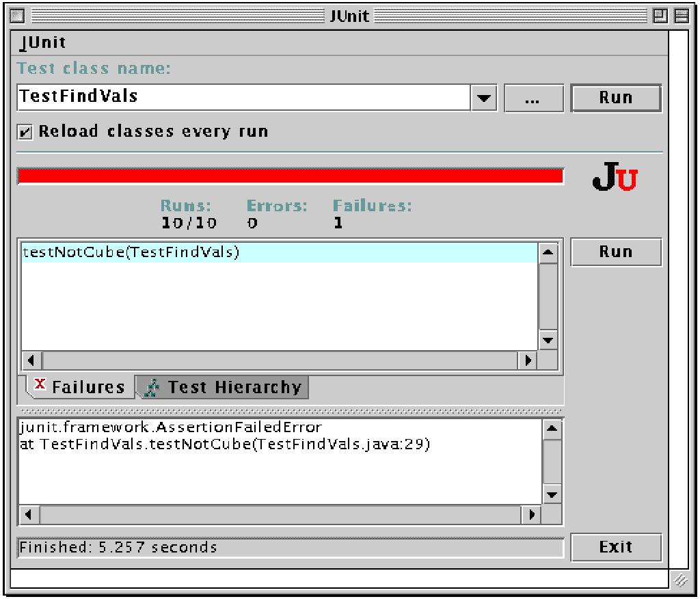Viewport: 700px width, 599px height.
Task: Click the Finished: 5.257 seconds status field
Action: (290, 548)
